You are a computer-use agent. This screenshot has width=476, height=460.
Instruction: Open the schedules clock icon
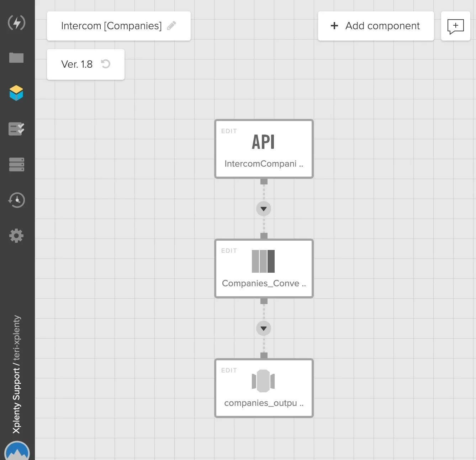[16, 200]
